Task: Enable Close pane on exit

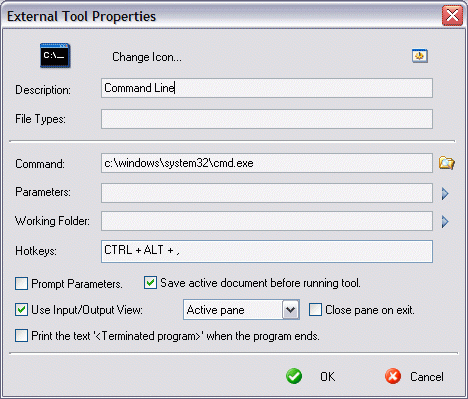Action: pos(315,310)
